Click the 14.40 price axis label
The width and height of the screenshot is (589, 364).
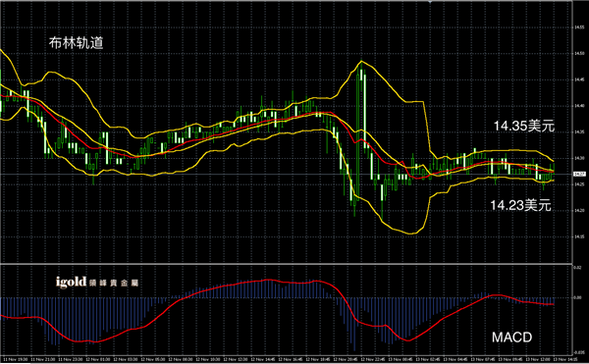coord(579,106)
